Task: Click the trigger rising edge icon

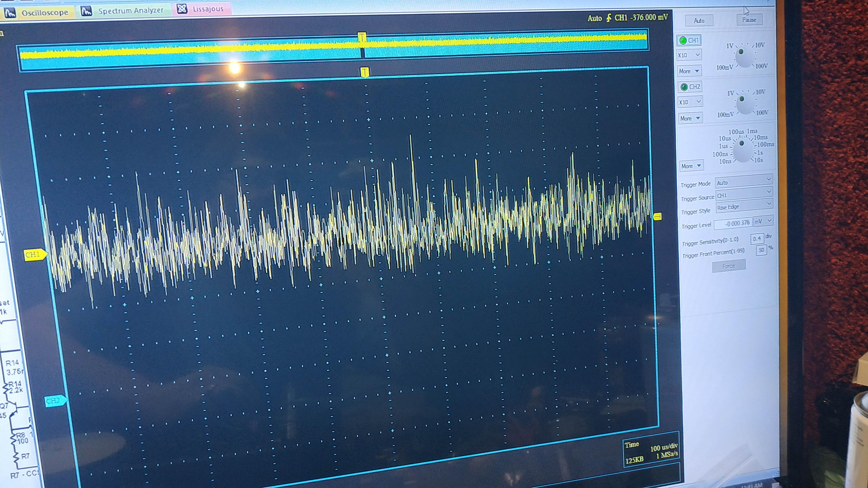Action: pyautogui.click(x=609, y=18)
